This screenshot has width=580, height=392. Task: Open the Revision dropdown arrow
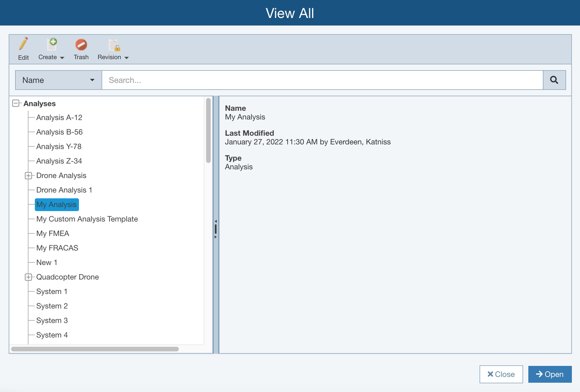(126, 58)
